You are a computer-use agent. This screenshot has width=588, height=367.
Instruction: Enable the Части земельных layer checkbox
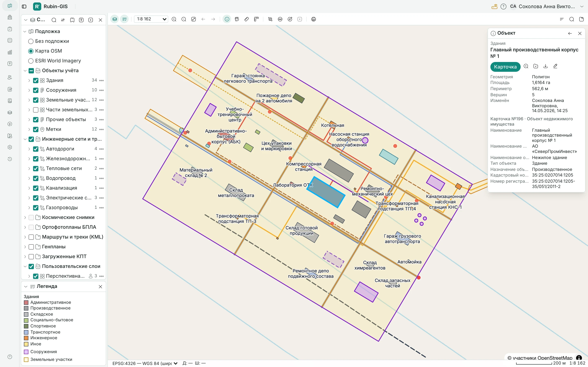tap(36, 110)
